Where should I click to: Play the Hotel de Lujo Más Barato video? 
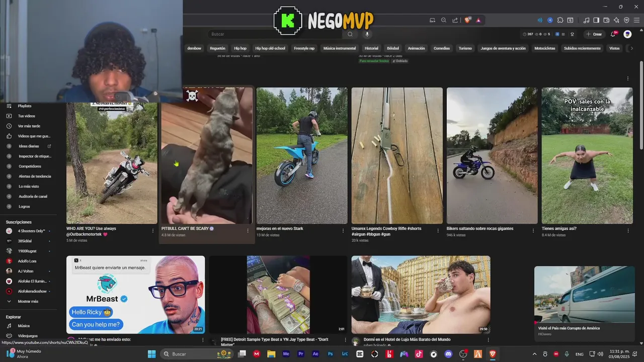pyautogui.click(x=421, y=295)
